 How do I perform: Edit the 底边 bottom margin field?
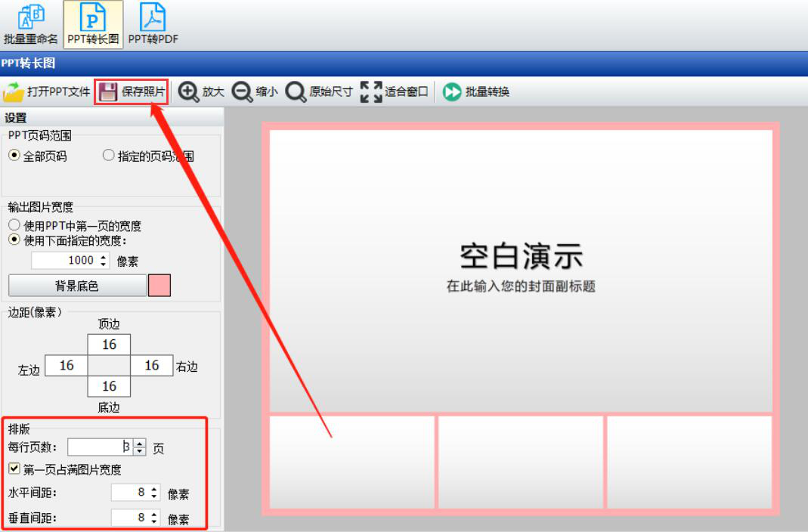[x=109, y=386]
